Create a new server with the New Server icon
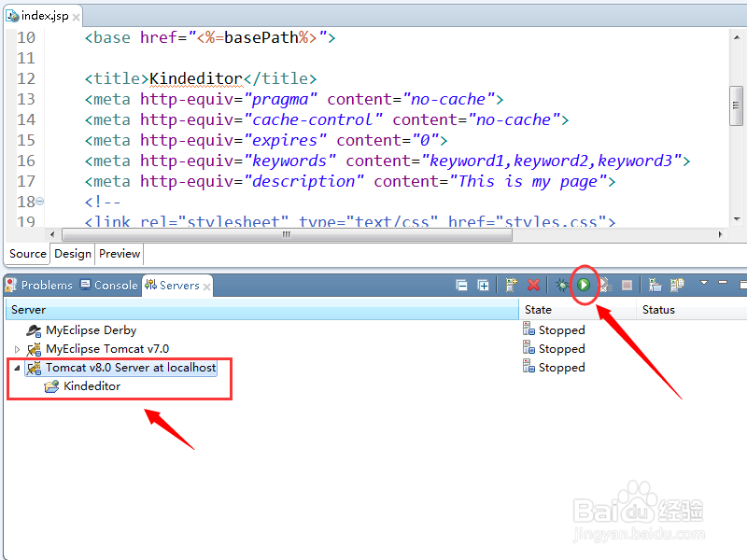Image resolution: width=747 pixels, height=560 pixels. 511,285
